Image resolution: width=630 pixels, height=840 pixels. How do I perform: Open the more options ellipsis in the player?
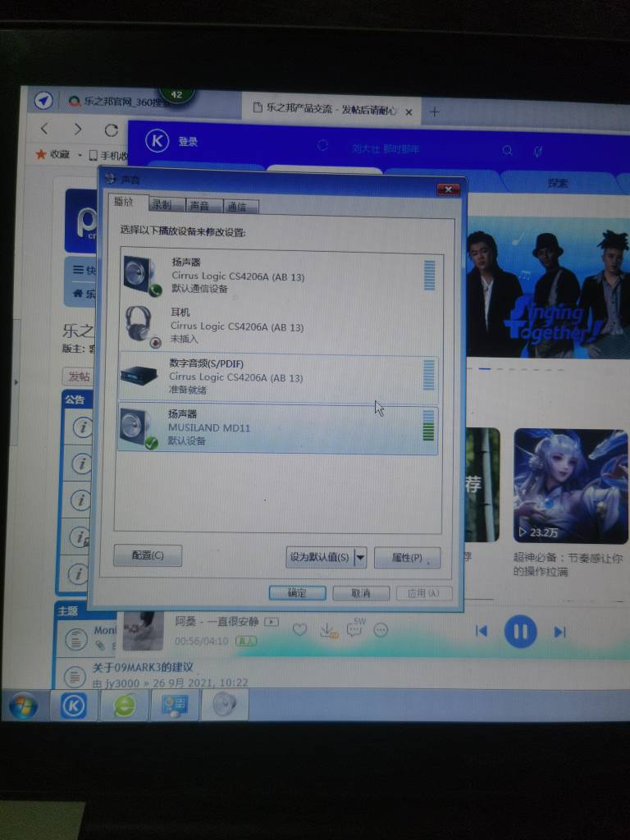[x=381, y=630]
